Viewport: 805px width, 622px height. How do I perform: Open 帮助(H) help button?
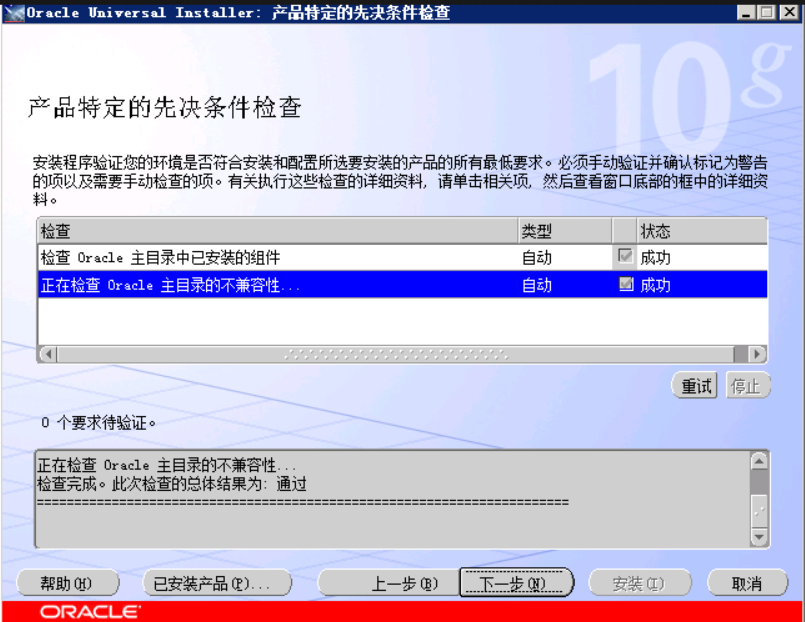pos(68,583)
